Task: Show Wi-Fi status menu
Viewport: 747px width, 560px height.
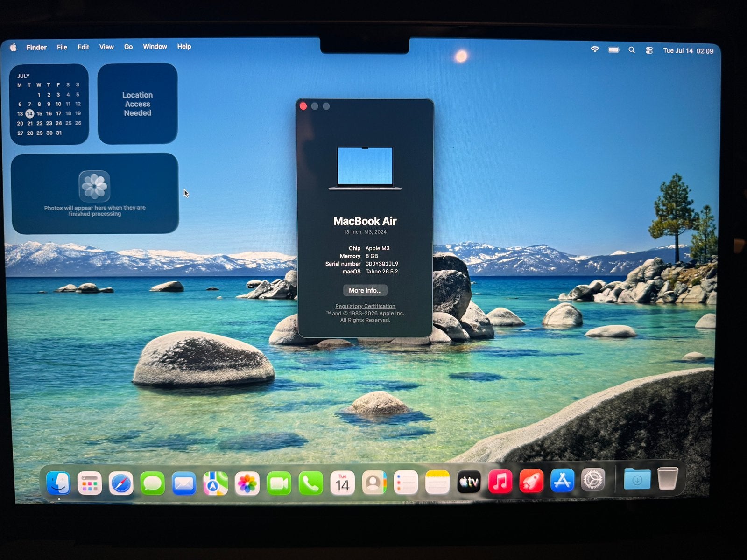Action: point(595,49)
